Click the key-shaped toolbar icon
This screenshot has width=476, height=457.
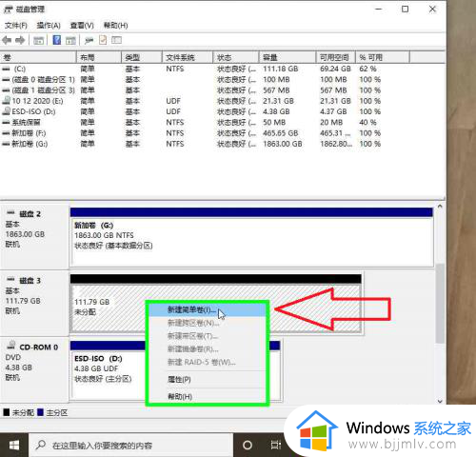[x=89, y=40]
